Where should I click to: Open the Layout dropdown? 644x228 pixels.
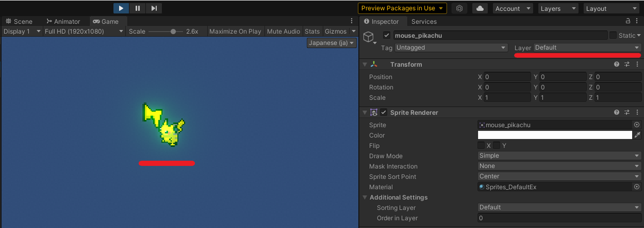point(610,9)
